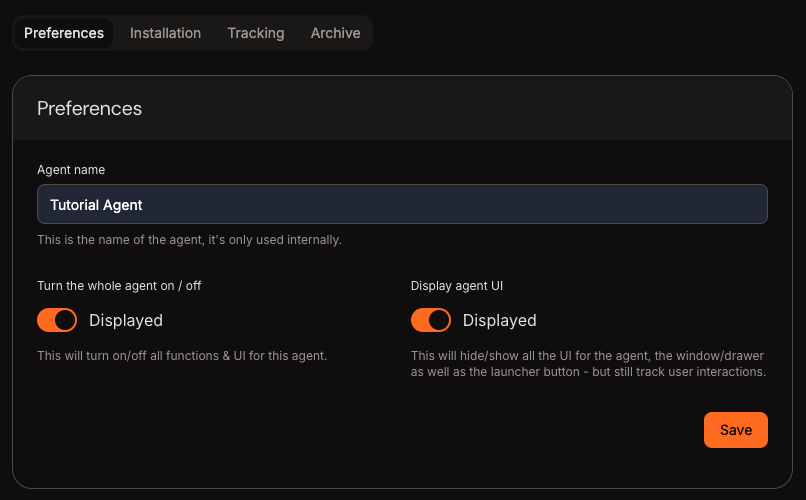Viewport: 806px width, 500px height.
Task: Click 'Displayed' text beside Display agent UI switch
Action: click(x=500, y=321)
